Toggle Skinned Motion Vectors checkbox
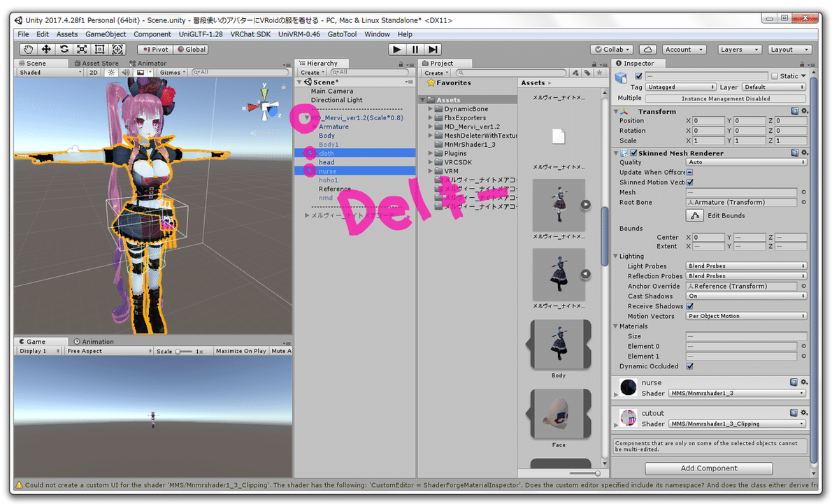839x504 pixels. click(x=690, y=182)
